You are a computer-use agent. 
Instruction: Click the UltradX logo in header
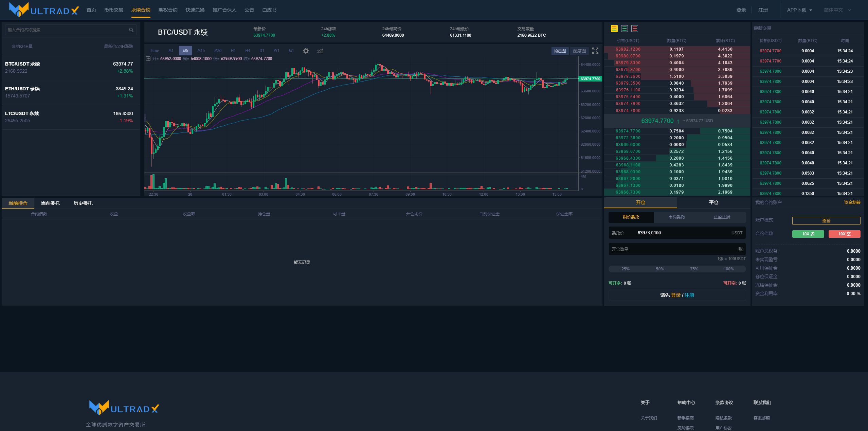pos(44,10)
